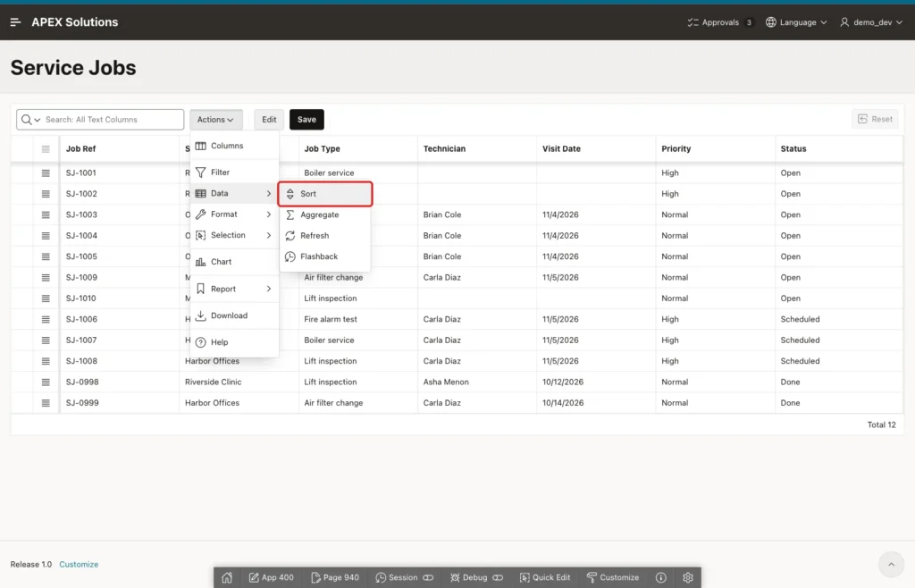Open row actions menu for SJ-0999

[x=46, y=403]
